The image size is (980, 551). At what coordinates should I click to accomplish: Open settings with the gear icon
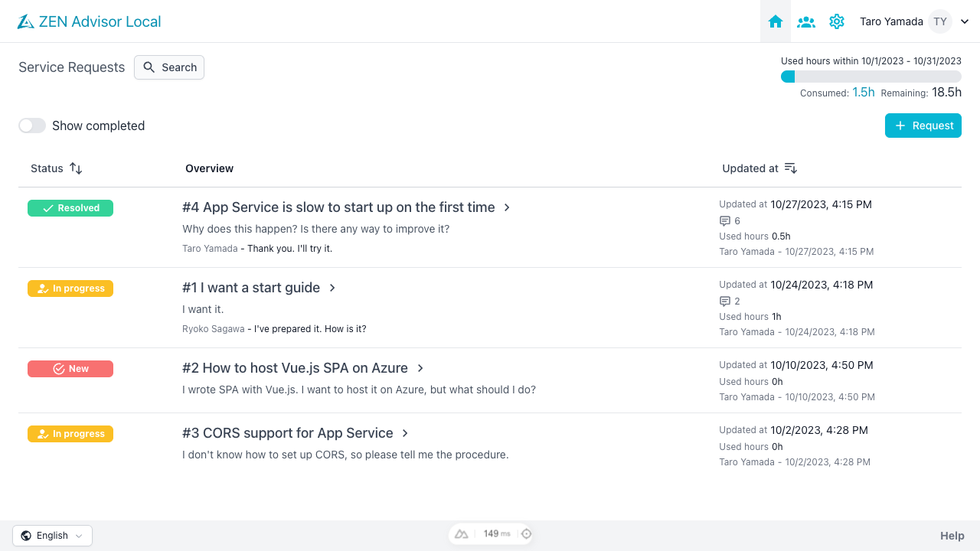[x=836, y=21]
